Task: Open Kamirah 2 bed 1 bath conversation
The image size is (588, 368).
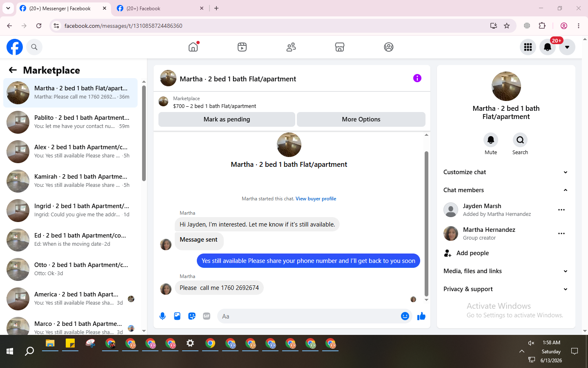Action: pos(70,181)
